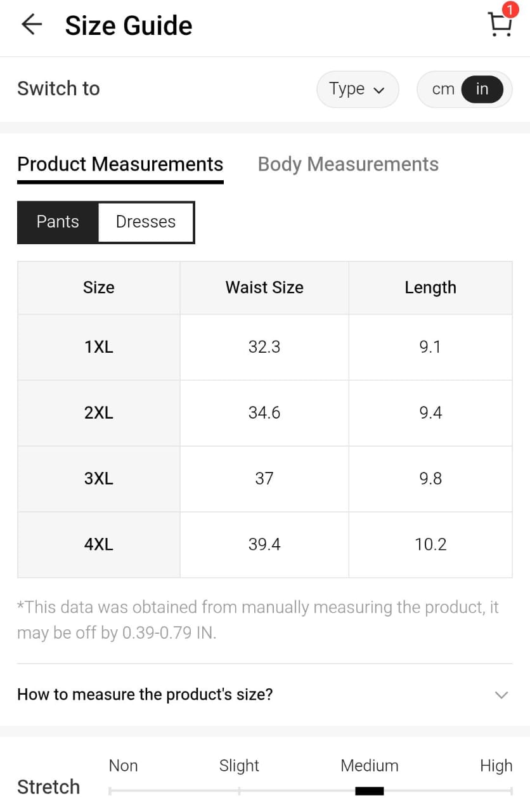This screenshot has height=812, width=530.
Task: Expand How to measure product's size
Action: click(x=145, y=694)
